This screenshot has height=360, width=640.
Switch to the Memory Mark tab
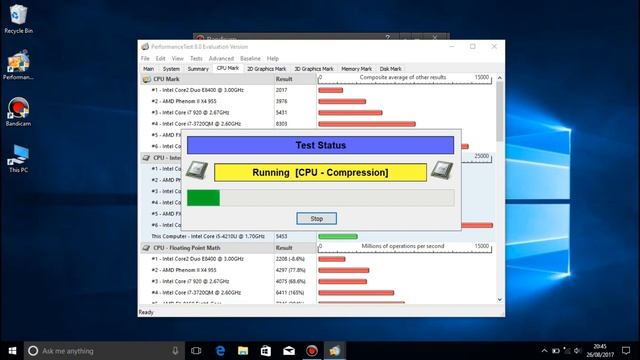point(356,69)
